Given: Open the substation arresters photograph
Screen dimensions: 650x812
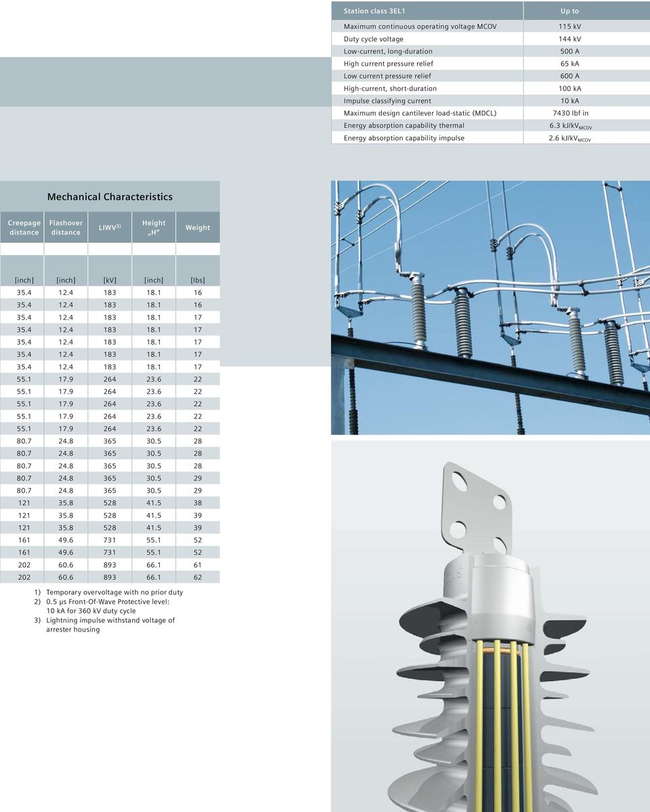Looking at the screenshot, I should coord(490,307).
